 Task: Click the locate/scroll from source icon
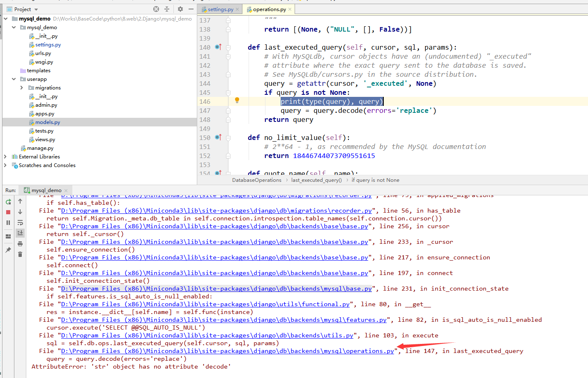[x=156, y=9]
